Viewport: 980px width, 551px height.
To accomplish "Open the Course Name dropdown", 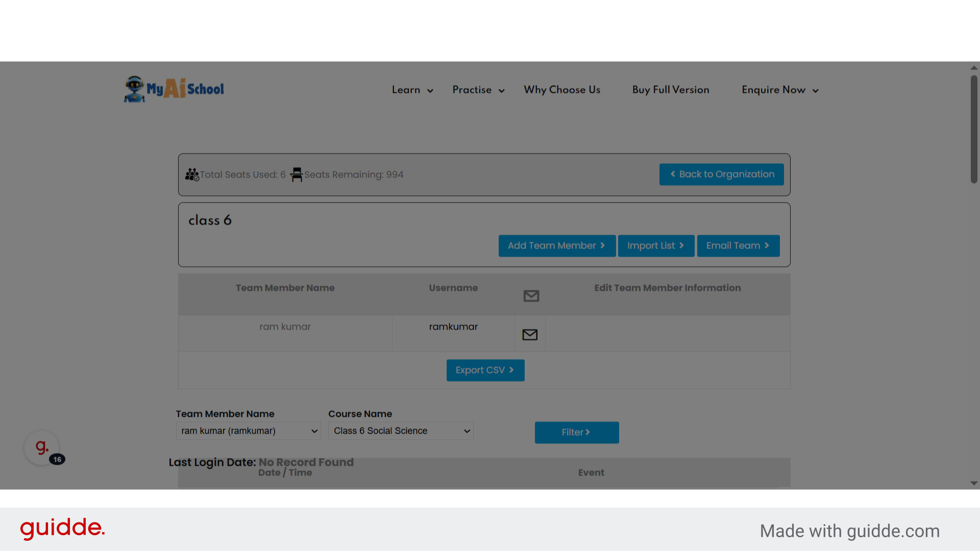I will (401, 431).
